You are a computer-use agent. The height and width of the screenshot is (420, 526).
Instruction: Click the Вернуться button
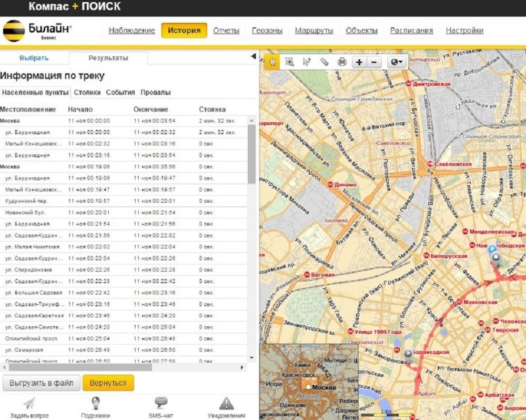point(108,383)
